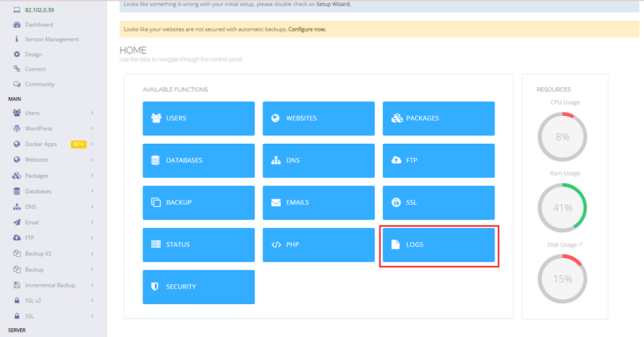
Task: Follow the Configure now link
Action: pos(307,29)
